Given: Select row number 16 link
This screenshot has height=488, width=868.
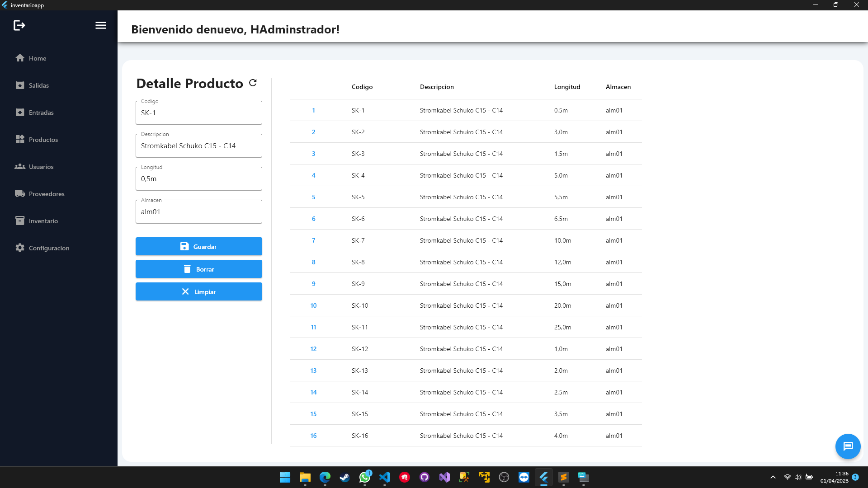Looking at the screenshot, I should tap(313, 436).
